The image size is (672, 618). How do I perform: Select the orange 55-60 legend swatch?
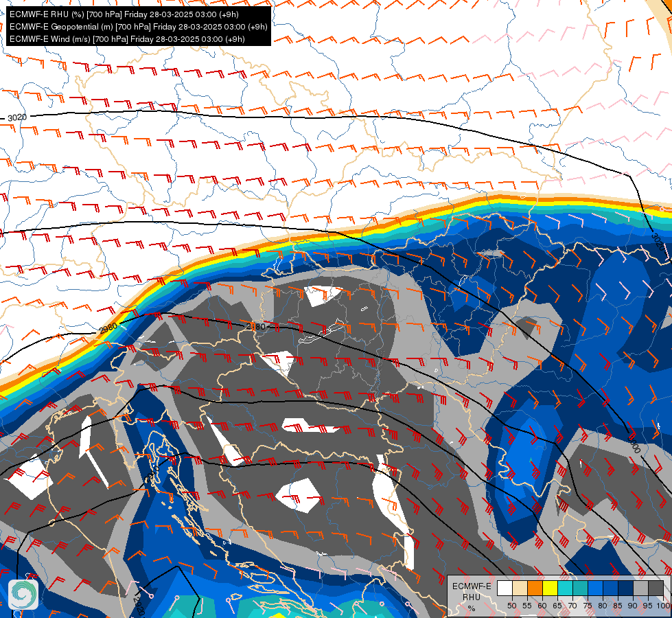(535, 588)
